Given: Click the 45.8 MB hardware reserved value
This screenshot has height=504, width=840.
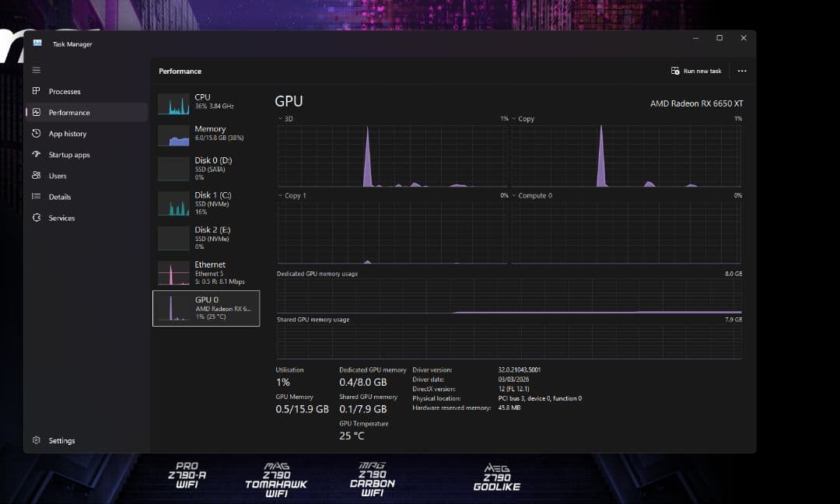Looking at the screenshot, I should point(509,408).
